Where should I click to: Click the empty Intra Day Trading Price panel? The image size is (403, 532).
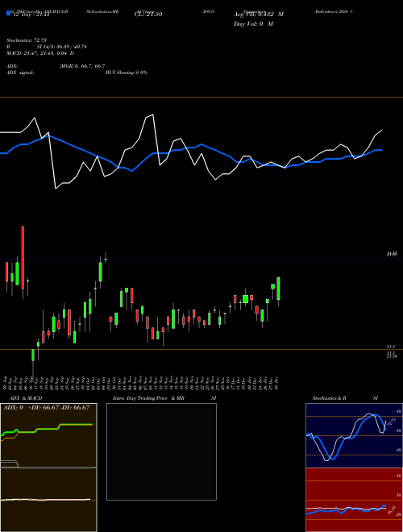(161, 451)
